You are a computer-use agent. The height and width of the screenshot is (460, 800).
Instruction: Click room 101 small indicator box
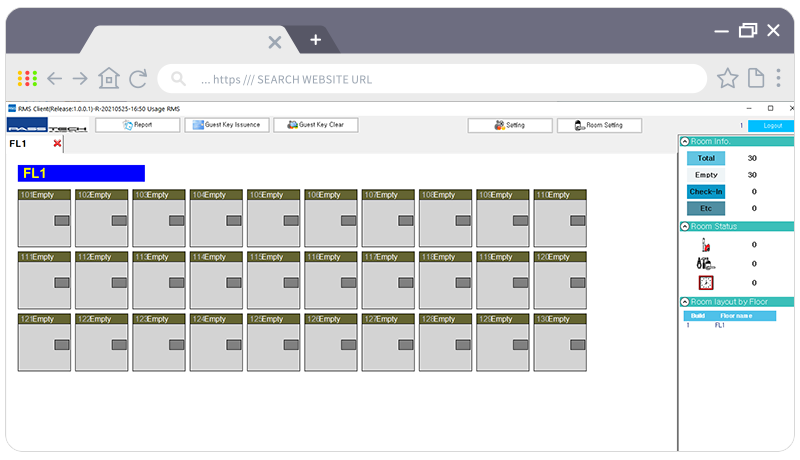(62, 221)
